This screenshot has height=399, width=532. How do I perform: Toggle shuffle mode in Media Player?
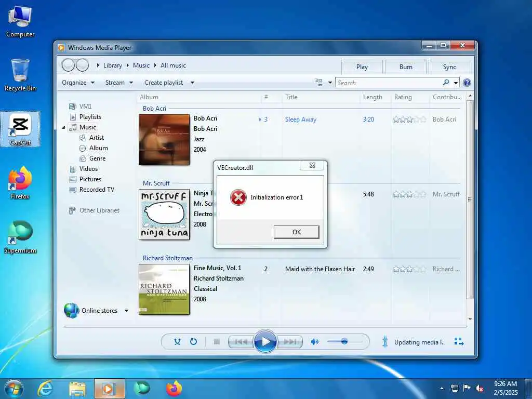click(x=177, y=342)
